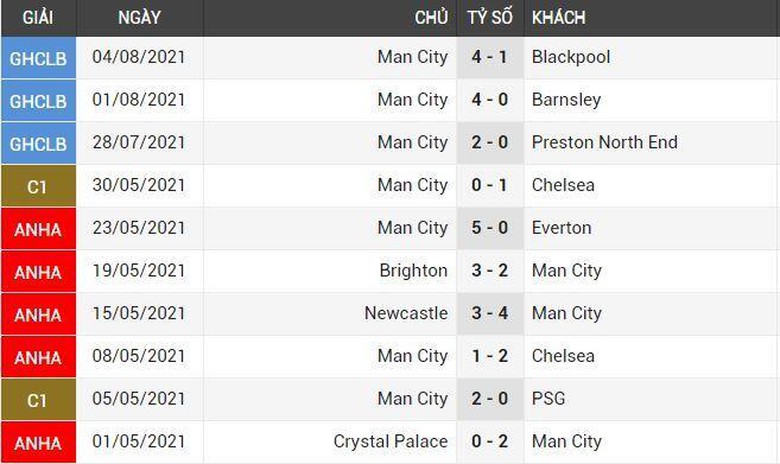The image size is (780, 464).
Task: Click the PSG away team name
Action: 548,398
